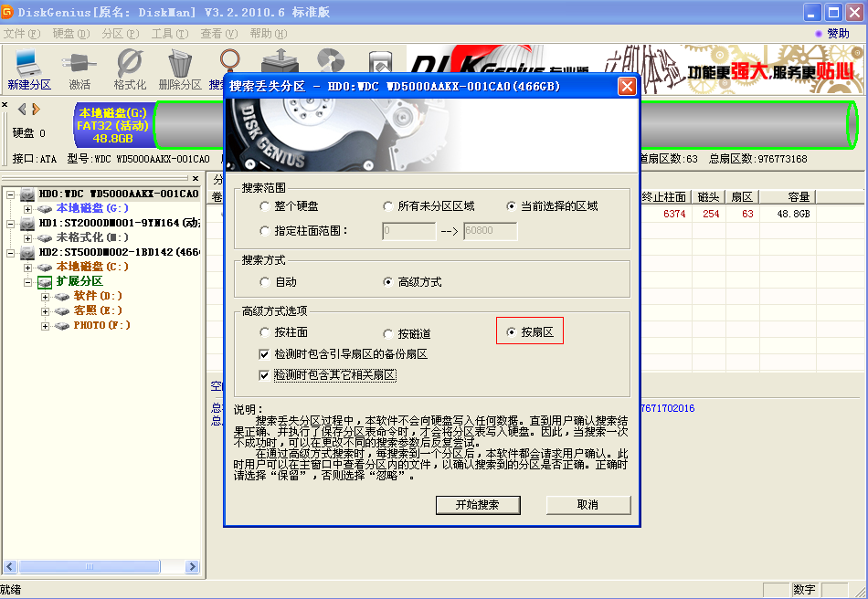Click the DiskGenius title bar app icon
Screen dimensions: 868x599
pyautogui.click(x=7, y=12)
